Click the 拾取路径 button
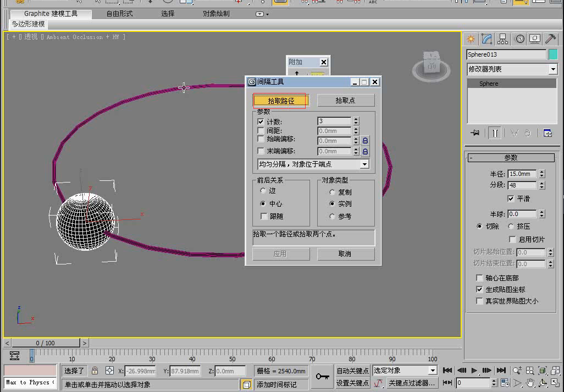This screenshot has height=392, width=564. (x=281, y=101)
